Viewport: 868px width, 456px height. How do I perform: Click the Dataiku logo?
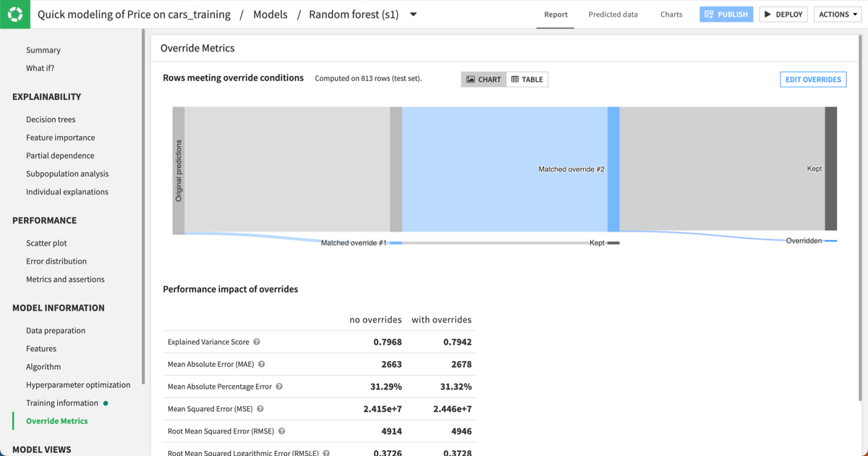pos(14,14)
